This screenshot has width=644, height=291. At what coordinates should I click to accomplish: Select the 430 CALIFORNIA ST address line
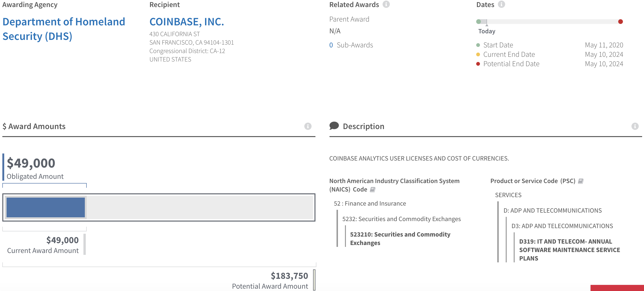pos(175,34)
